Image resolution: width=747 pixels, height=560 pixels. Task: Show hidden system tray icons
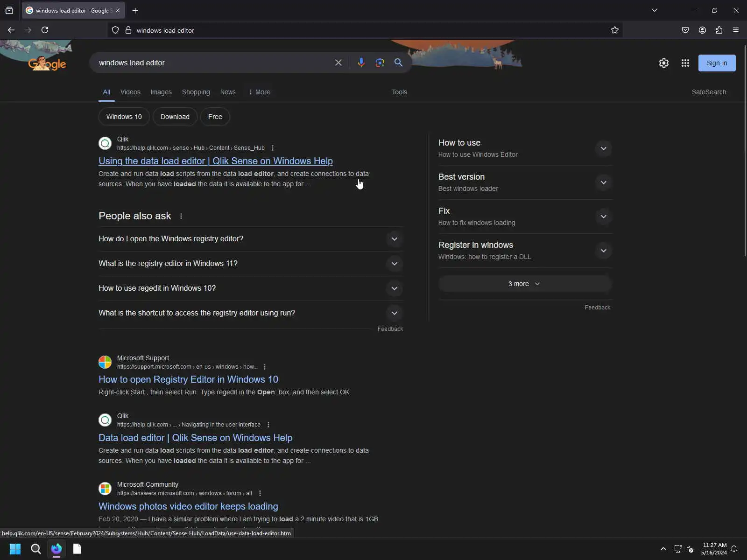(x=663, y=549)
